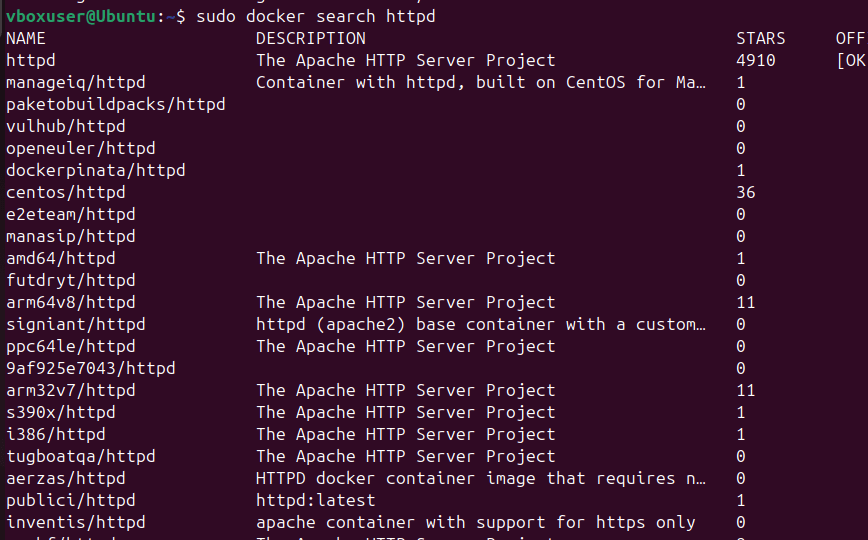Click the aerzas/httpd description text
Image resolution: width=868 pixels, height=540 pixels.
point(482,478)
